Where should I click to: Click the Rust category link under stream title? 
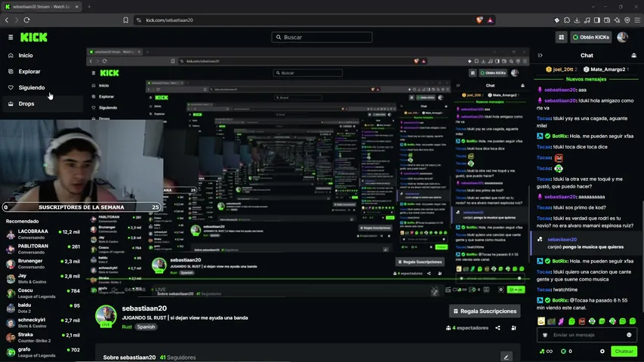(x=127, y=327)
